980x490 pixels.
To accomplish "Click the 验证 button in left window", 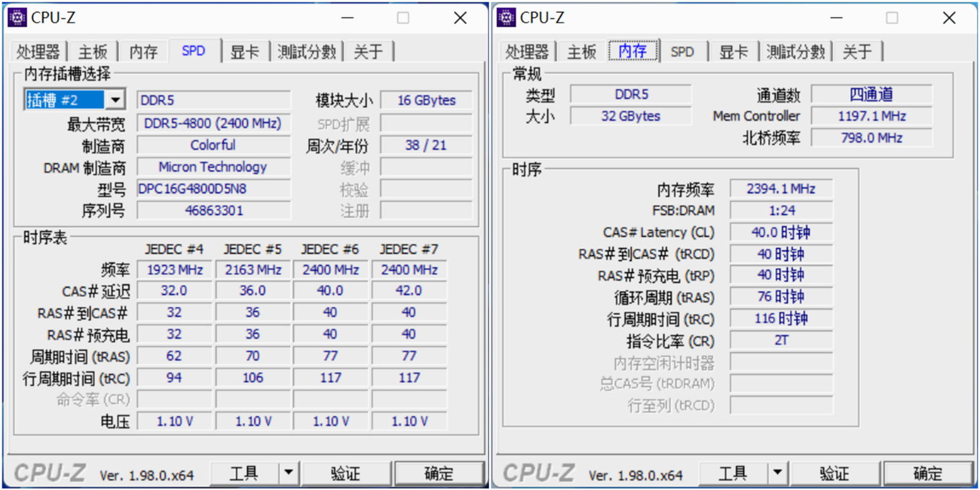I will coord(345,473).
